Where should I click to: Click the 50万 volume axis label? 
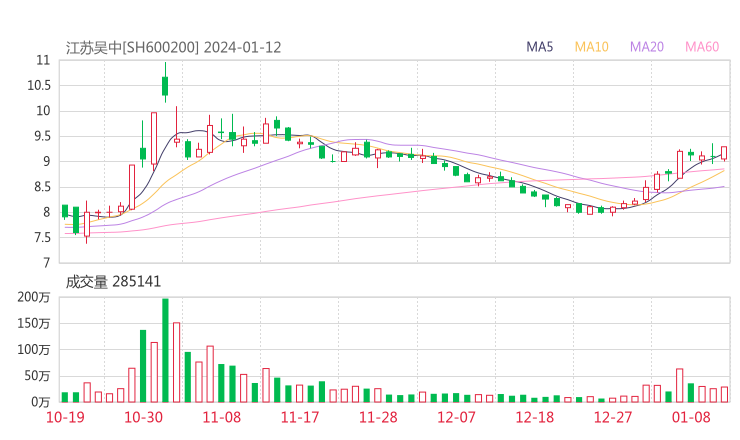pos(37,376)
